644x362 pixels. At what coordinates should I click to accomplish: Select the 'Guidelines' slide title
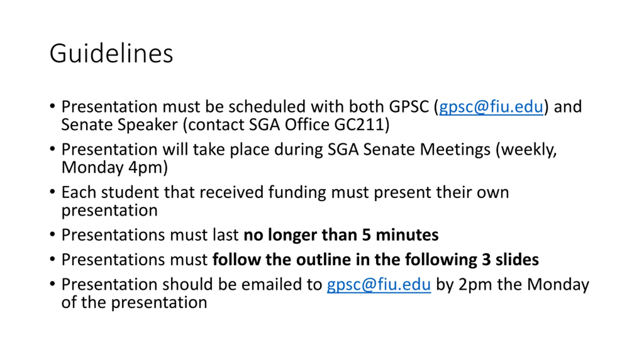point(111,53)
